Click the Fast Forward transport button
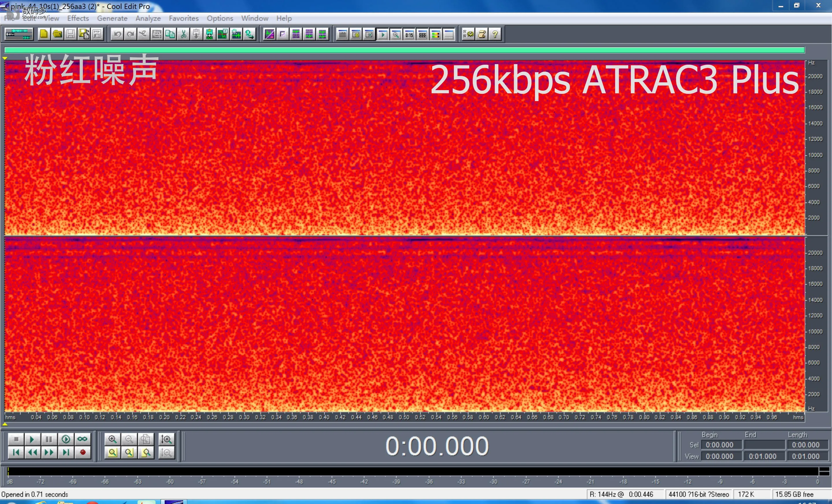 [x=49, y=452]
